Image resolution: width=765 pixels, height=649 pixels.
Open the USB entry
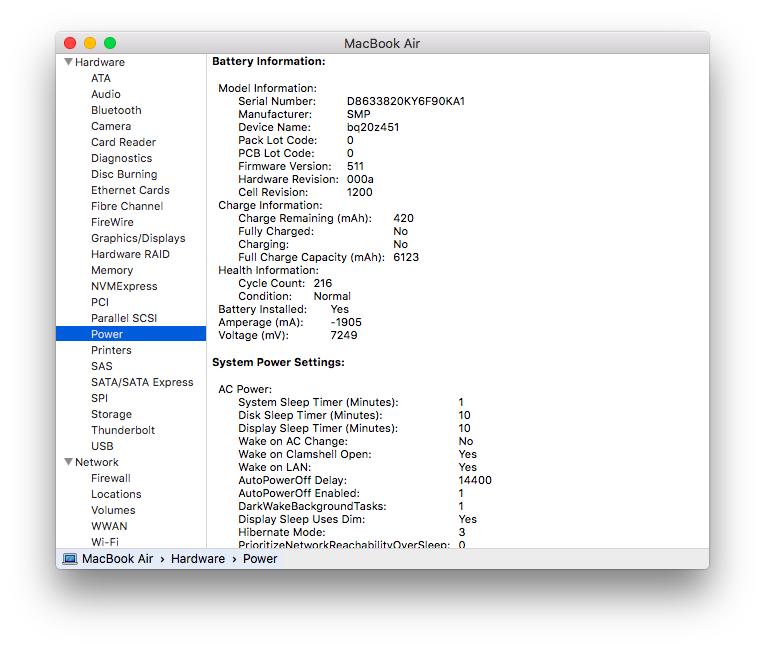(102, 446)
